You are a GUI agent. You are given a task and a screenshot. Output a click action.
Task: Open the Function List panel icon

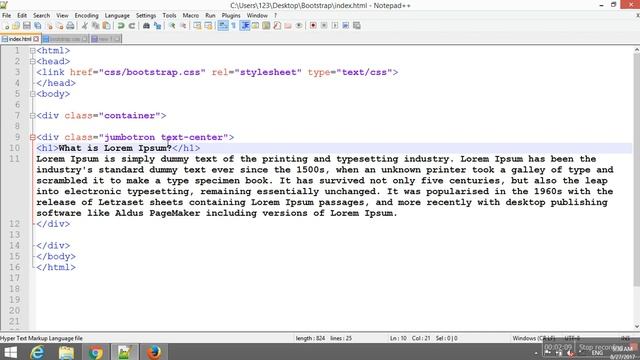(277, 26)
